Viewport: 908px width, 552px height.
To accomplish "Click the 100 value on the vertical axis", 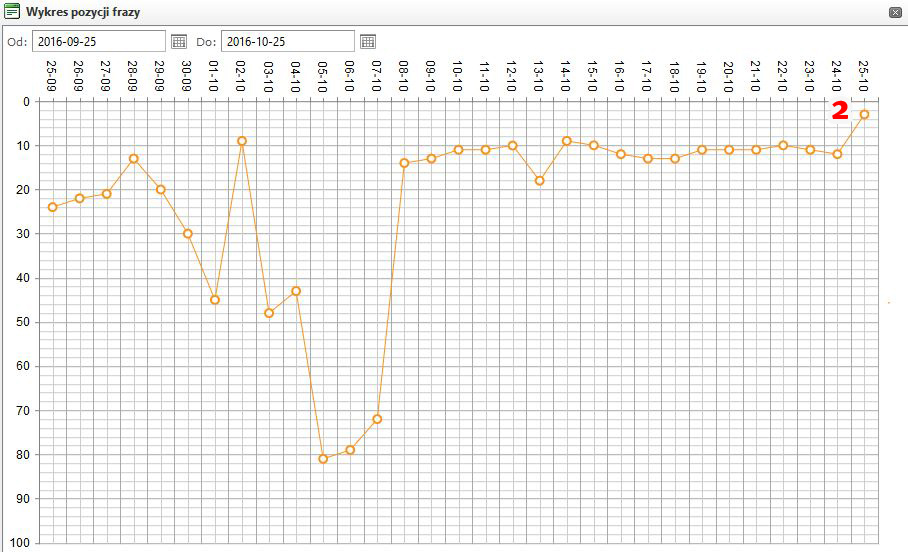I will 20,543.
